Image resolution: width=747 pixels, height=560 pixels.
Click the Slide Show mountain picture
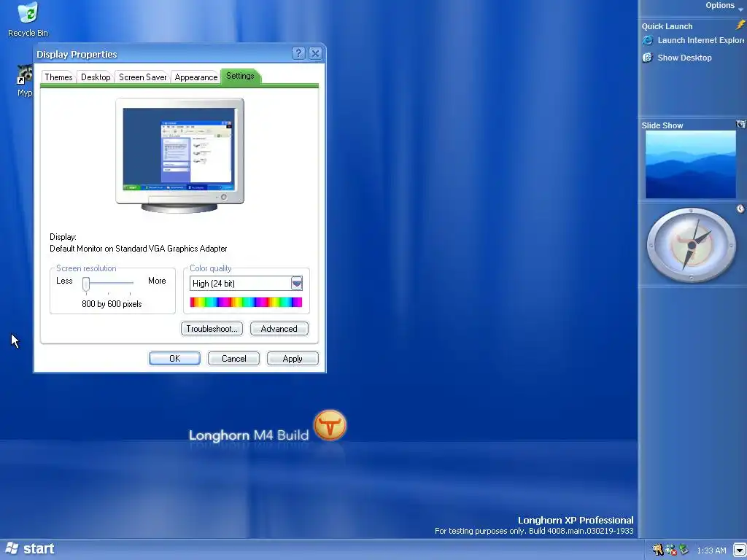690,165
